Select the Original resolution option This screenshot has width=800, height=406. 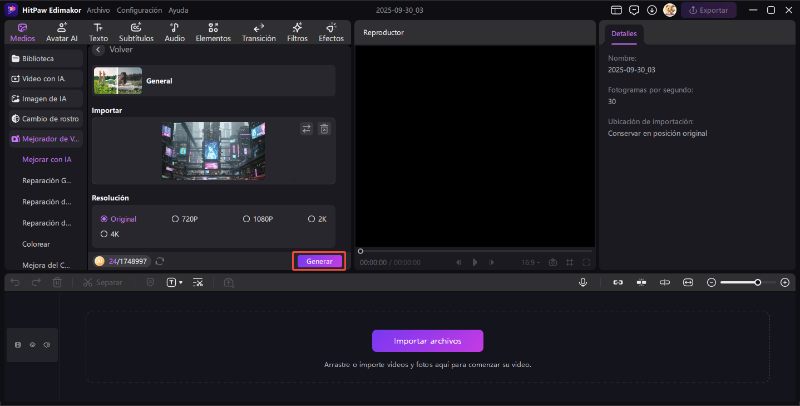(105, 218)
